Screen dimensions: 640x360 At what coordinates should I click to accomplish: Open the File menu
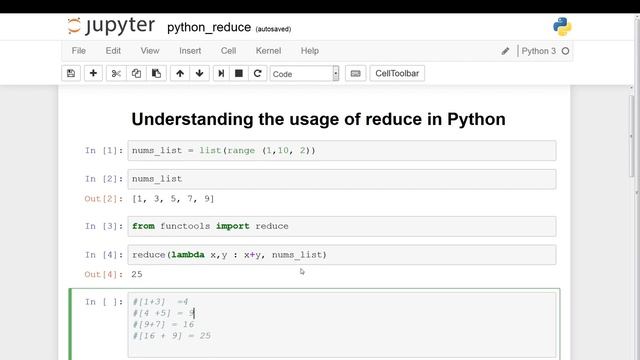pos(79,51)
